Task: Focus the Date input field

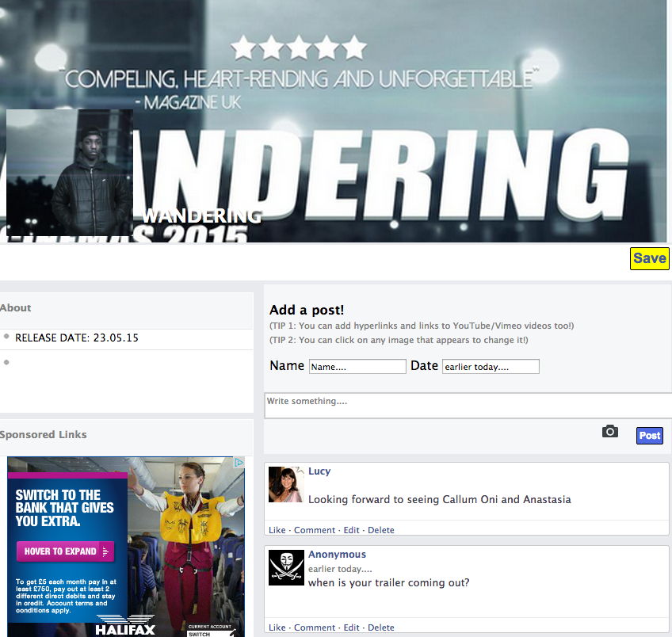Action: click(x=491, y=367)
